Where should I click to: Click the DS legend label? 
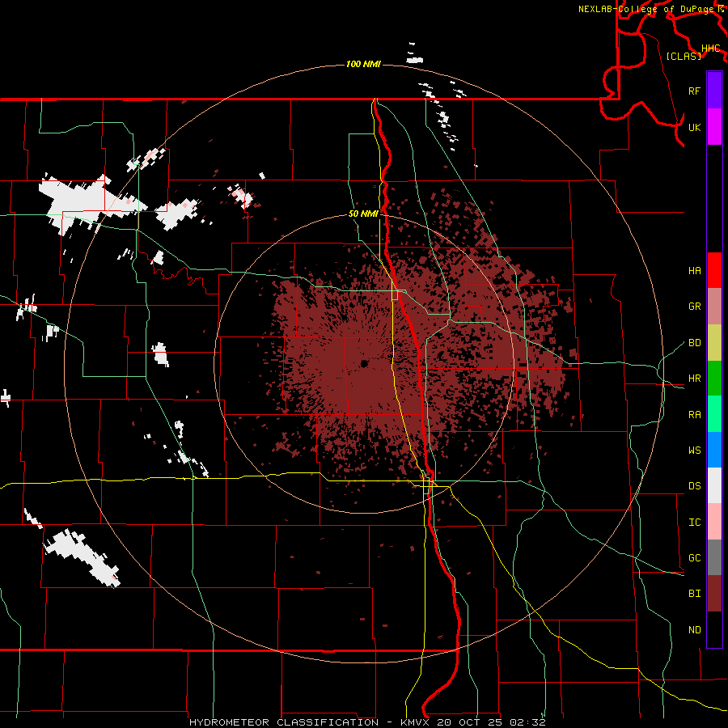(694, 486)
